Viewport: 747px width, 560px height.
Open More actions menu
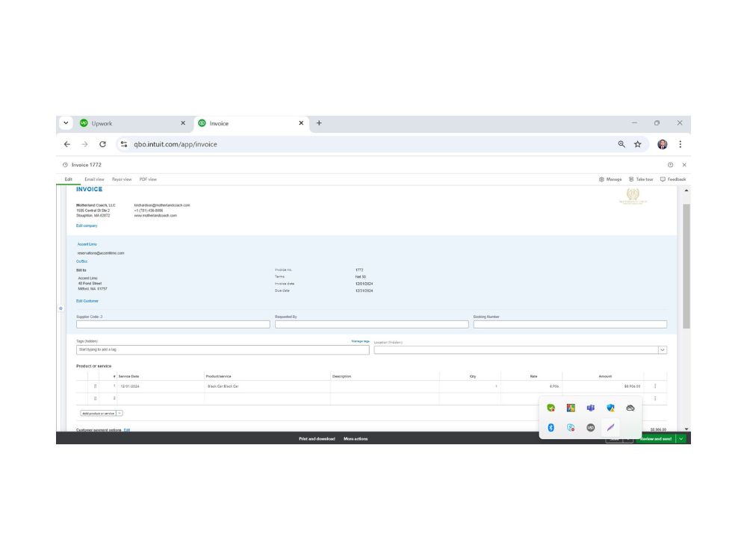[356, 439]
